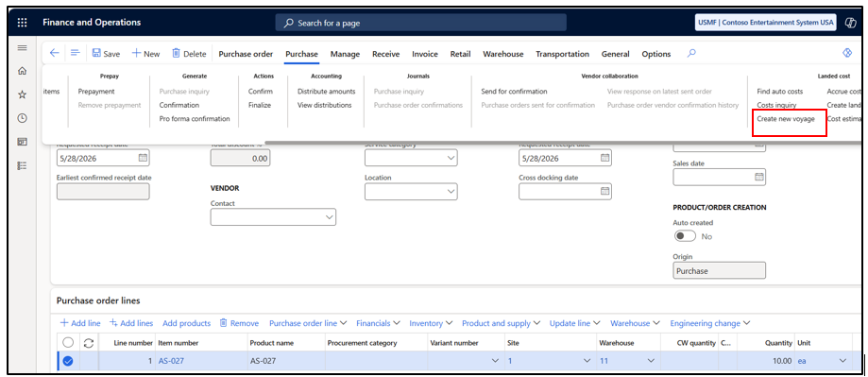Click Distribute amounts
The height and width of the screenshot is (377, 868).
pyautogui.click(x=327, y=92)
